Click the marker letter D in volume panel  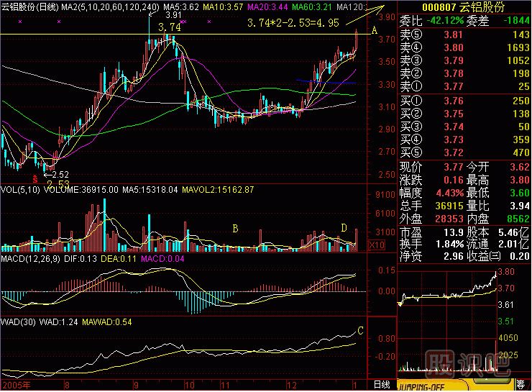pyautogui.click(x=344, y=228)
